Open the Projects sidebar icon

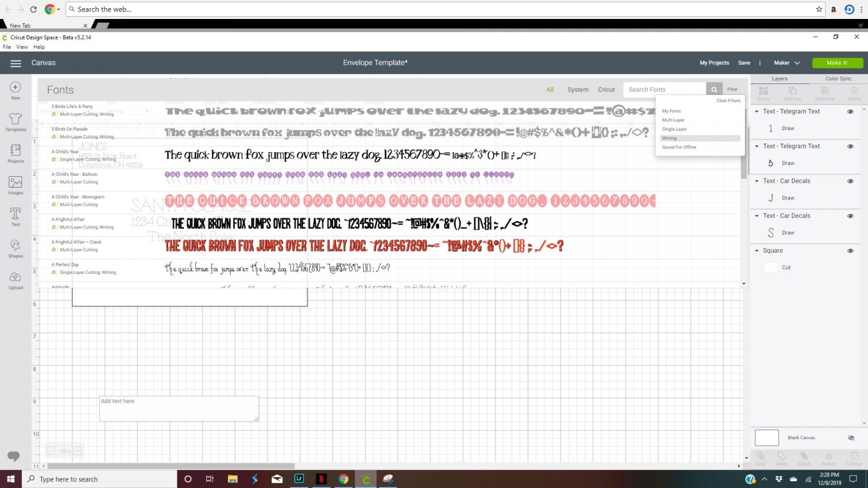(x=15, y=152)
